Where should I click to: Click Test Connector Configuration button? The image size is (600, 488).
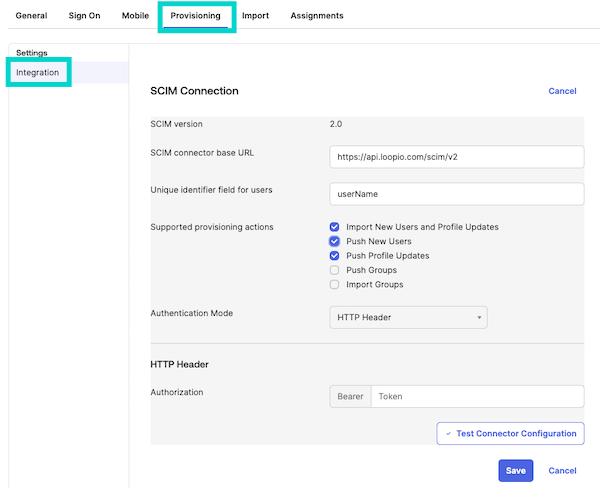pos(510,434)
